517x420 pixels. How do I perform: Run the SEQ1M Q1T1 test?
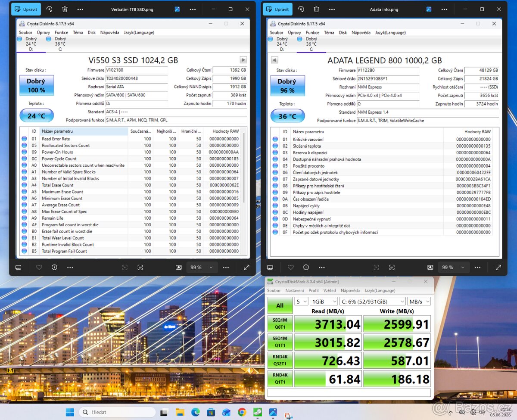280,342
